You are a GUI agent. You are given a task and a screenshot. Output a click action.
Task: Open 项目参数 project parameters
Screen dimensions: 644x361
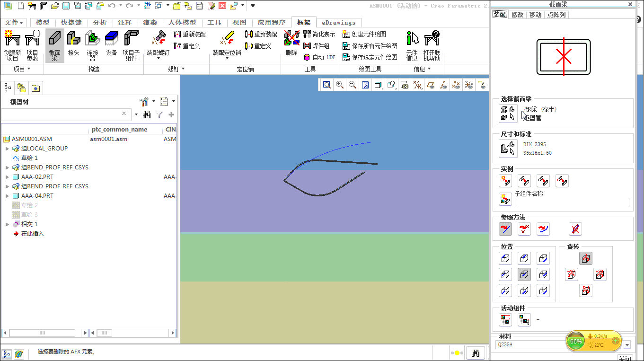pyautogui.click(x=32, y=46)
